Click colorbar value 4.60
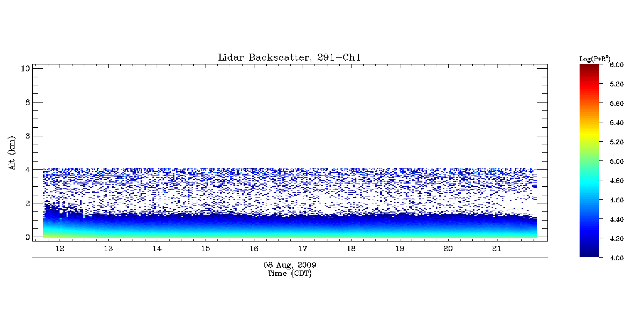Screen dimensions: 644x322 [616, 200]
